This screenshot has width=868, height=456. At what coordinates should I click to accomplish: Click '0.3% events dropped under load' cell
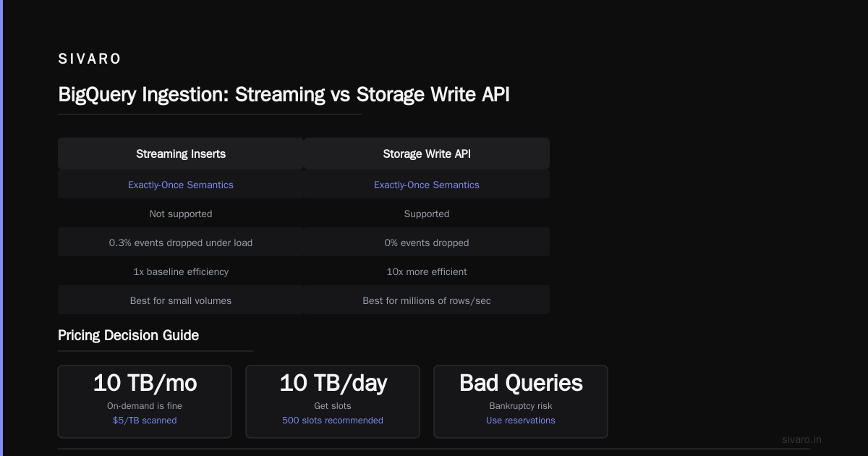point(181,242)
